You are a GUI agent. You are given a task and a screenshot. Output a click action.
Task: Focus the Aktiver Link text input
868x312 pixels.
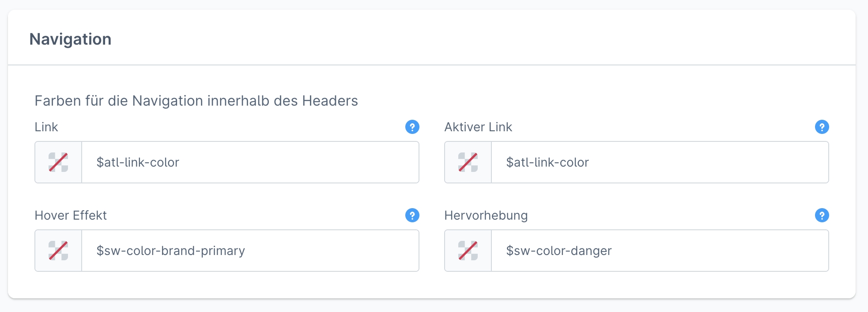(x=660, y=162)
